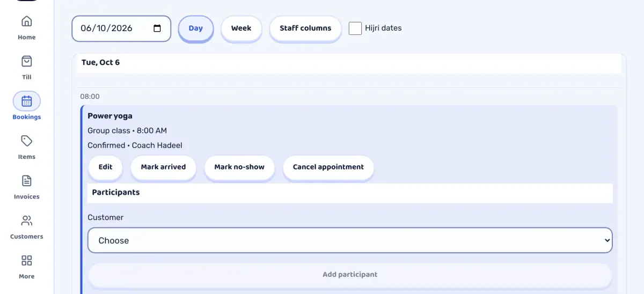
Task: Click the Confirmed • Coach Hadeel text
Action: click(x=135, y=145)
